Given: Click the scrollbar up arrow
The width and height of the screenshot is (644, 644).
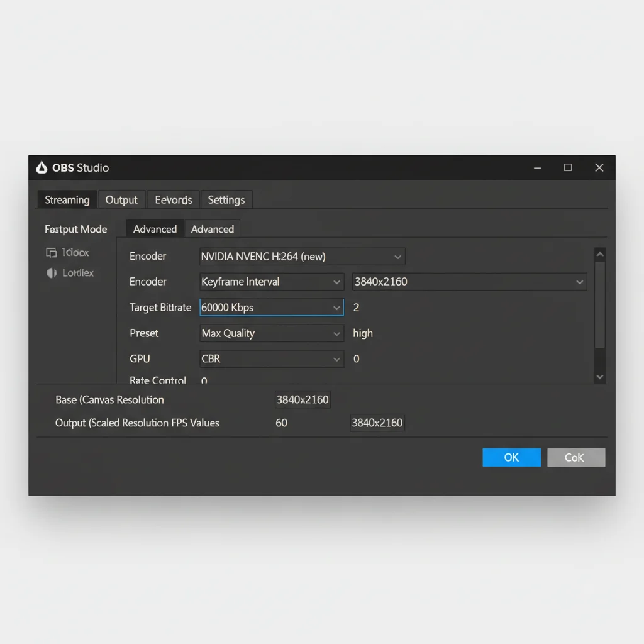Looking at the screenshot, I should (x=600, y=254).
